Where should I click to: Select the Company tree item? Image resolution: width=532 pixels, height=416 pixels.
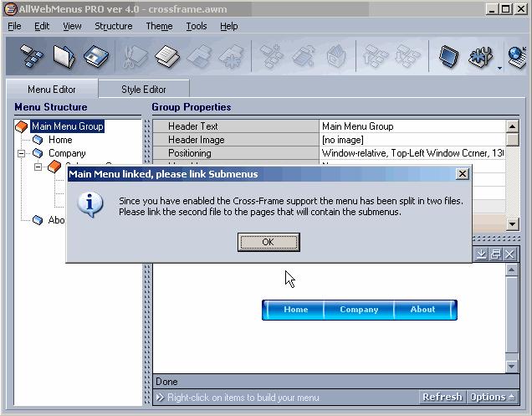[67, 153]
